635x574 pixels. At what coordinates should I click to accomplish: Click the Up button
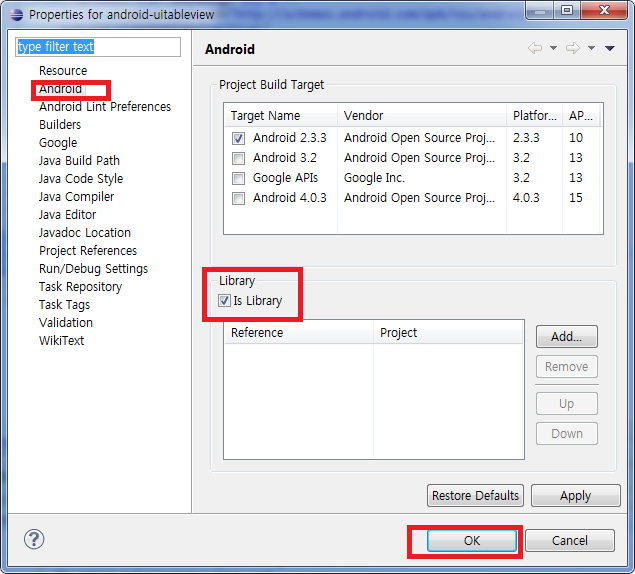click(x=567, y=403)
